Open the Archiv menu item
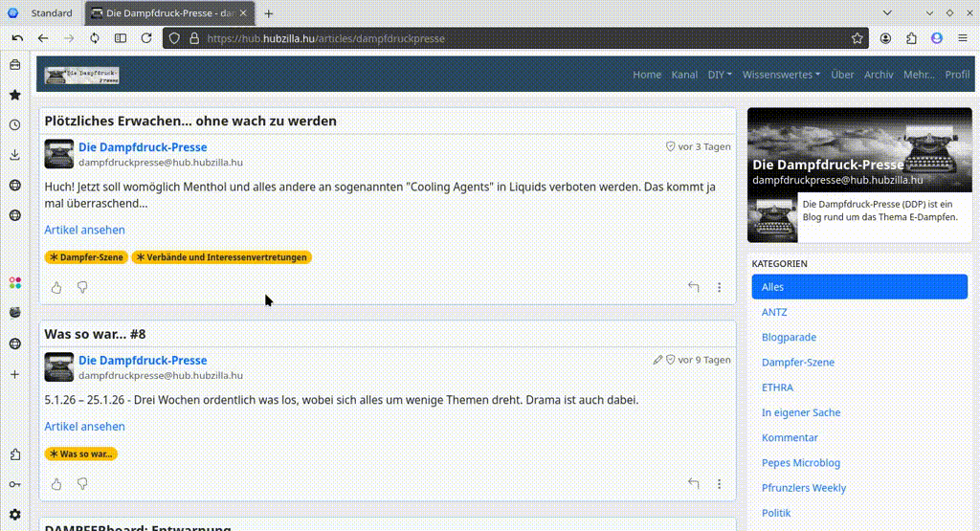This screenshot has height=531, width=980. 879,75
